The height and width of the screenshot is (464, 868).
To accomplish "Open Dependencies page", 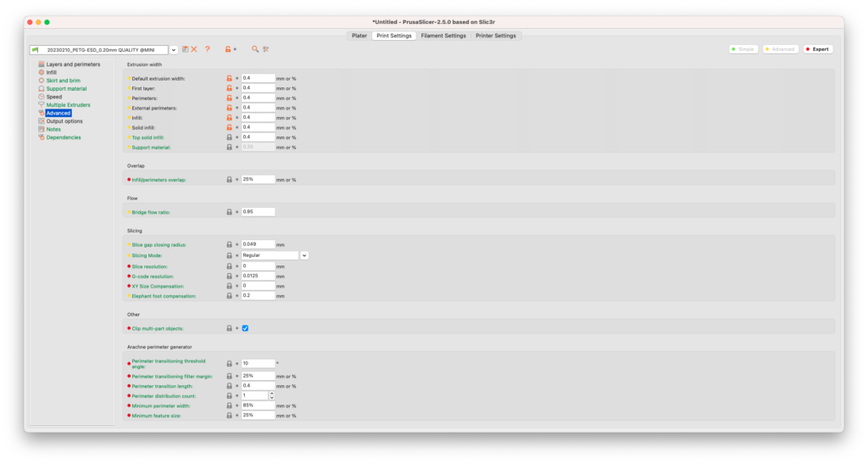I will (64, 137).
